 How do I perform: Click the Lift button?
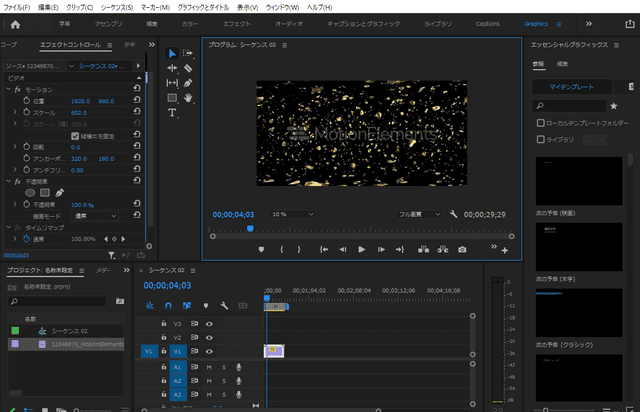tap(423, 249)
